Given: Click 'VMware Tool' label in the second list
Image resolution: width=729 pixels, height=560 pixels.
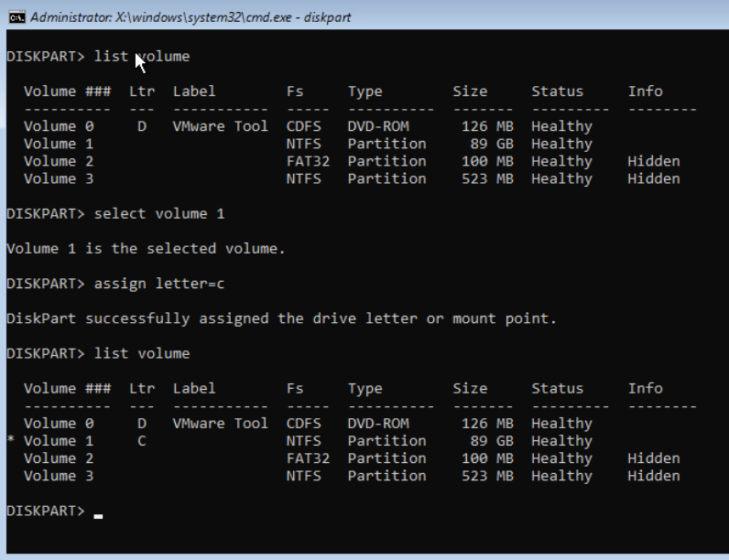Looking at the screenshot, I should pos(221,424).
